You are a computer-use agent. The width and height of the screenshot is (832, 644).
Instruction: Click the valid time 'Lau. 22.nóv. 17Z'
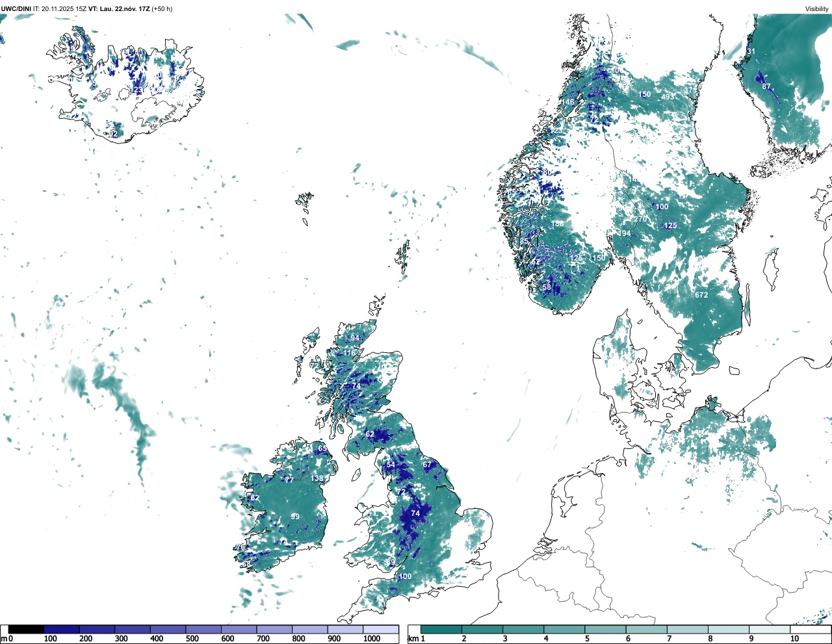click(x=124, y=9)
